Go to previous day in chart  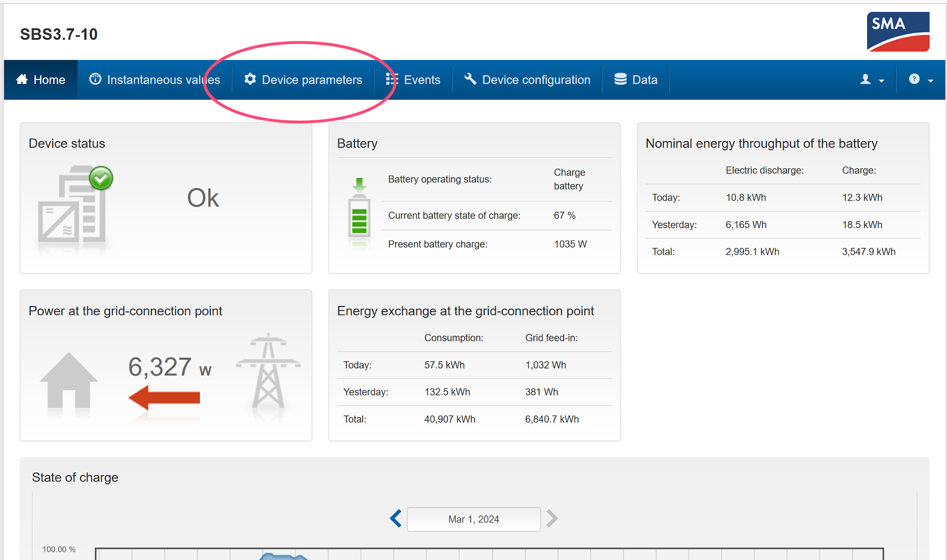pyautogui.click(x=395, y=518)
